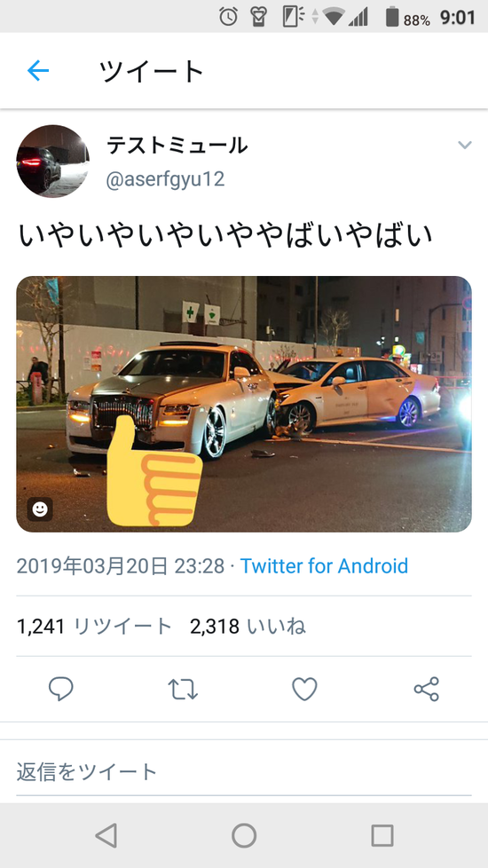The width and height of the screenshot is (488, 868).
Task: Tap the battery icon in status bar
Action: (x=392, y=17)
